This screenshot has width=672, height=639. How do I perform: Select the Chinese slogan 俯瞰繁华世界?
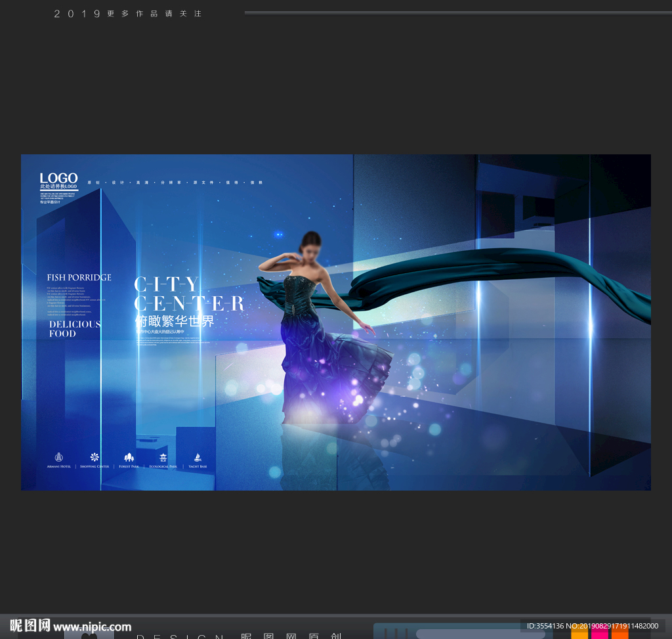[175, 321]
